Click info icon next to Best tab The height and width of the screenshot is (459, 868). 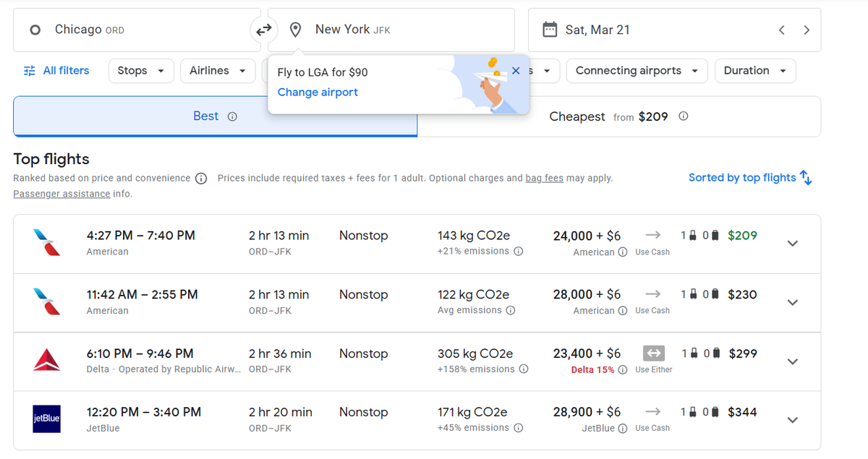232,116
